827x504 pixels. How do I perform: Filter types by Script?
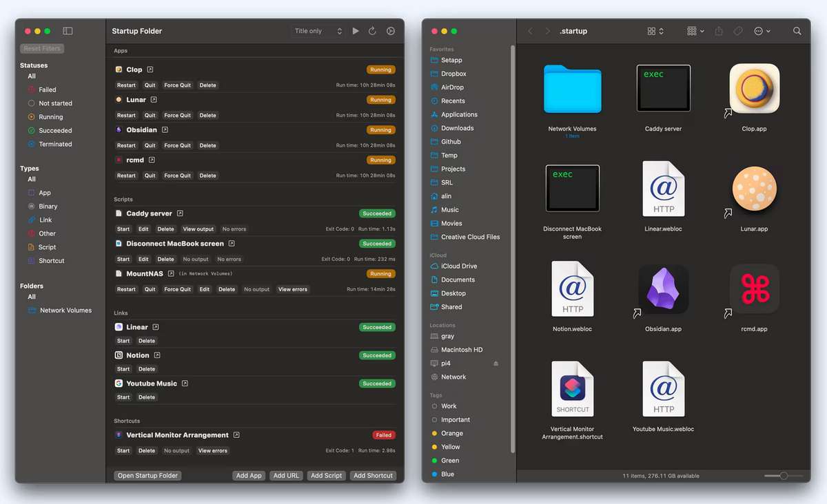coord(42,247)
